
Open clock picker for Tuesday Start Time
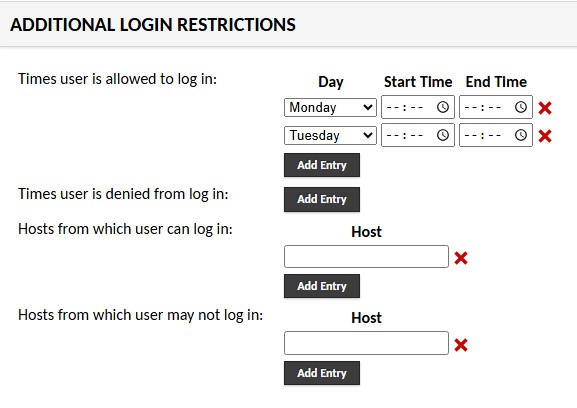tap(443, 135)
